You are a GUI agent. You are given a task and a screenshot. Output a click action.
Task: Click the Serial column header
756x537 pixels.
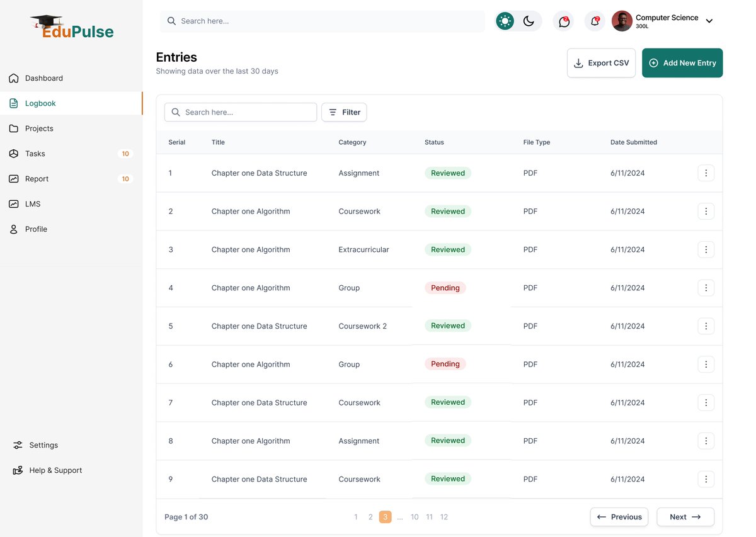(x=177, y=142)
